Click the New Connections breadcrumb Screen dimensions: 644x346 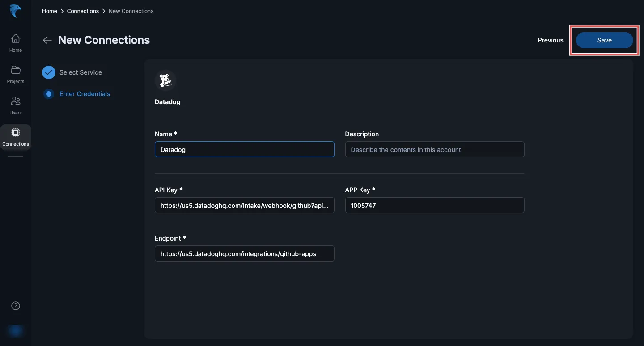point(131,11)
